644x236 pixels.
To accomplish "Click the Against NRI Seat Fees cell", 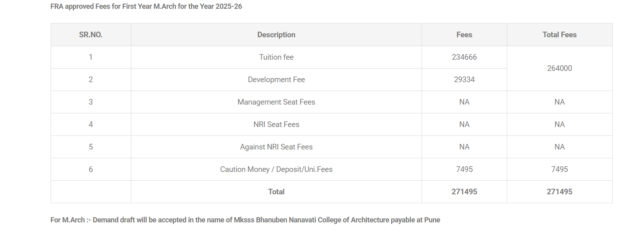I will (276, 147).
